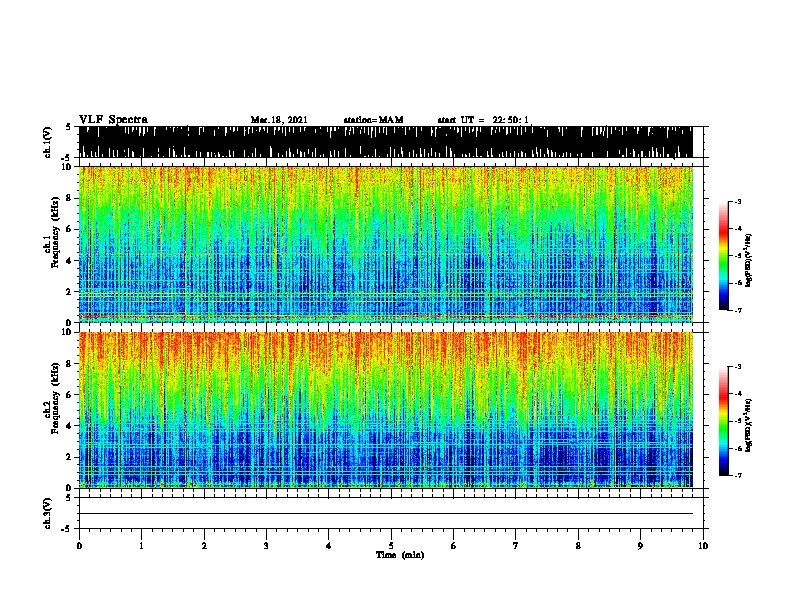Viewport: 792px width, 612px height.
Task: Select the date text "Mar.18, 2021"
Action: 279,120
